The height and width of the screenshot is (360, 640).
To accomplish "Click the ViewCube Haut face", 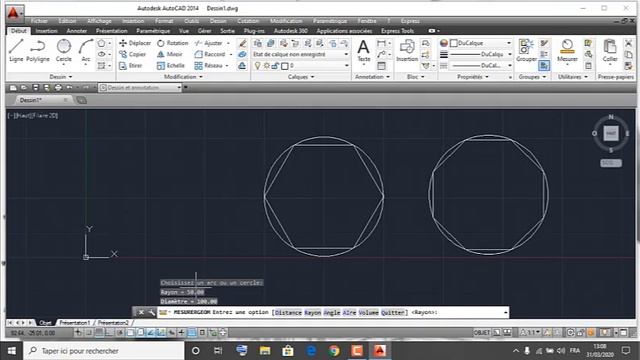I will click(x=611, y=133).
